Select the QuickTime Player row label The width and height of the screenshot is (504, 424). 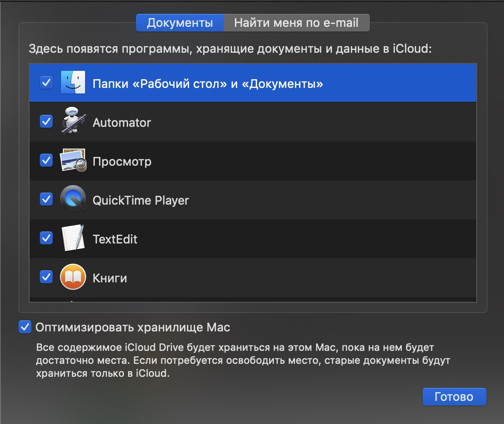point(141,200)
